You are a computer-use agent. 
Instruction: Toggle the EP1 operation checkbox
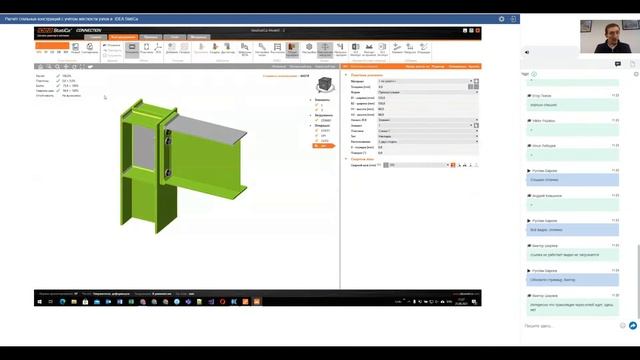pos(316,136)
